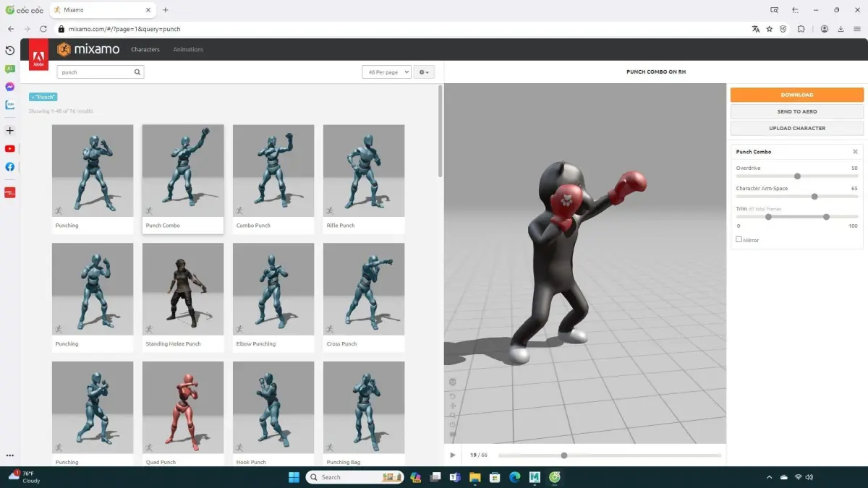Select the Punch Combo animation thumbnail
The image size is (868, 488).
point(183,171)
